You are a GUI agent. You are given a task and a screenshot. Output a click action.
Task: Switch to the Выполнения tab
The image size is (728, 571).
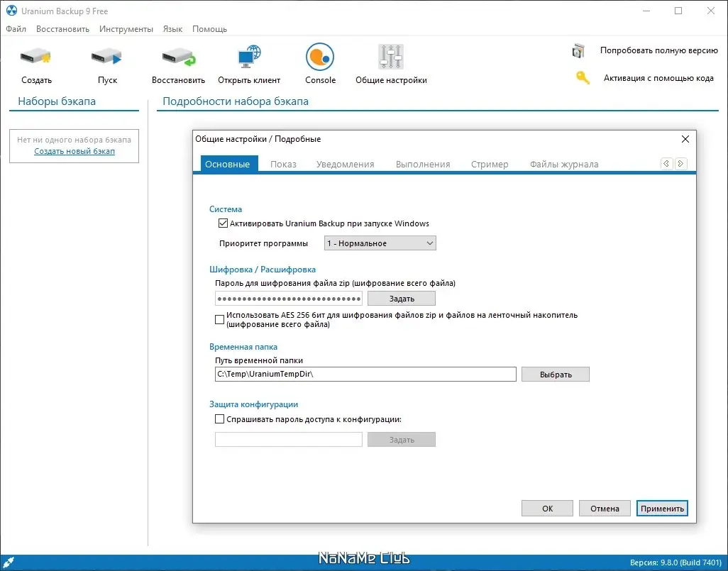click(422, 164)
